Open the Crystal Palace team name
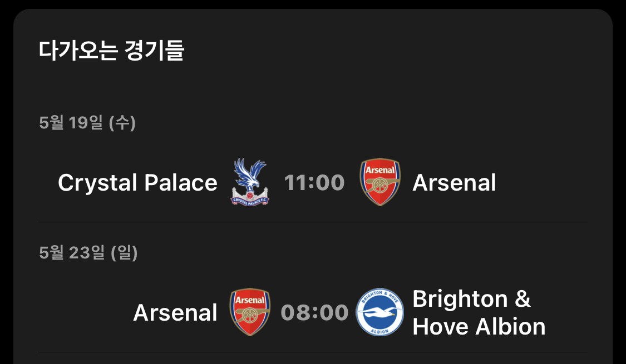Screen dimensions: 626x364 [138, 183]
